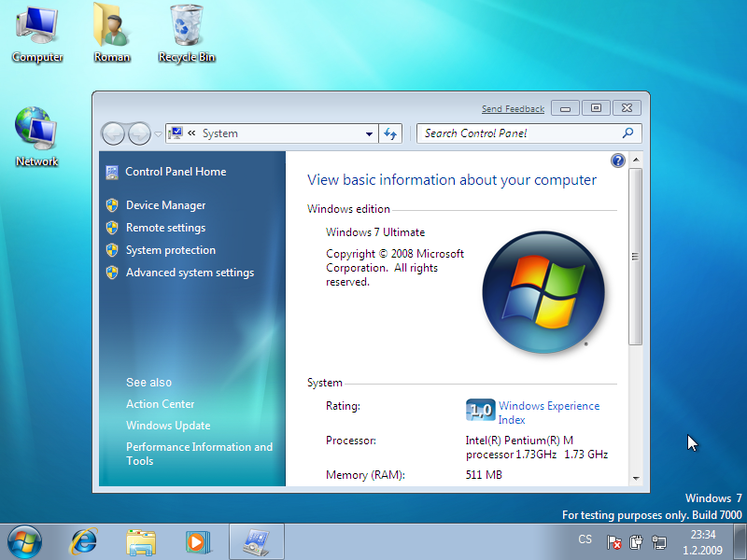Open Windows Update from See also
This screenshot has width=747, height=560.
(x=168, y=426)
